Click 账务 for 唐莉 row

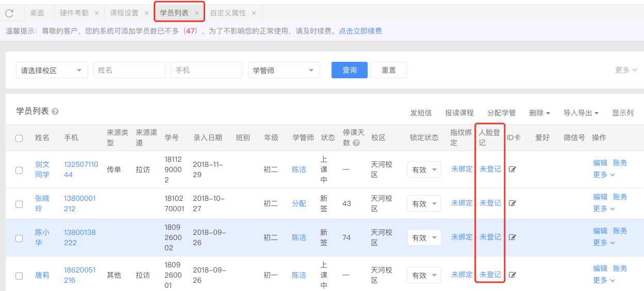[620, 268]
